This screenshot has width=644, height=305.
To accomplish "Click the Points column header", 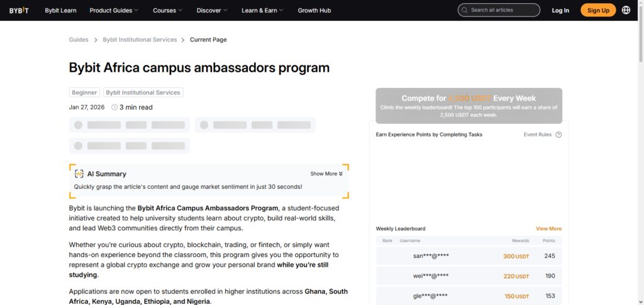I will pyautogui.click(x=548, y=241).
